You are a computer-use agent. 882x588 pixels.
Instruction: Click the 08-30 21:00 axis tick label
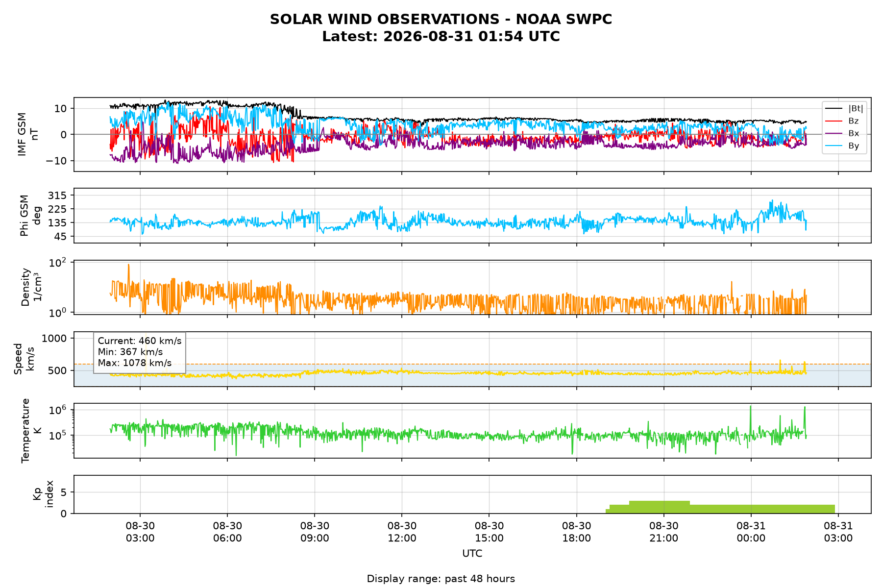tap(663, 532)
